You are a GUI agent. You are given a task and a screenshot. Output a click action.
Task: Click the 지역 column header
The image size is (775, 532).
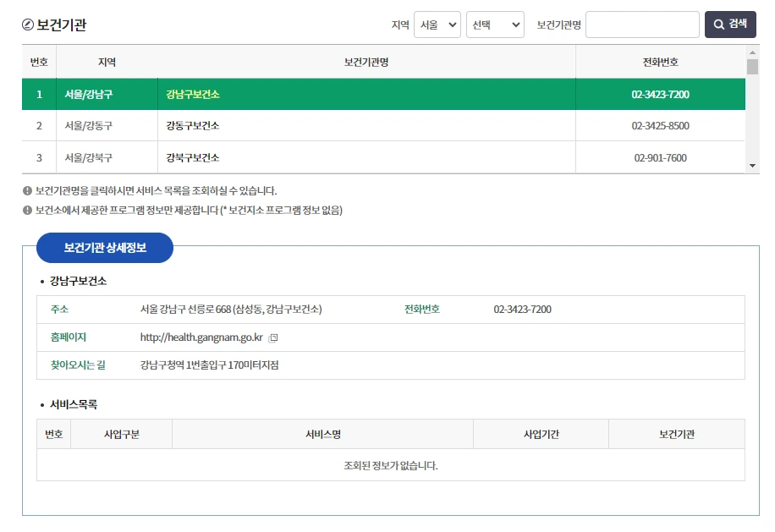coord(107,62)
